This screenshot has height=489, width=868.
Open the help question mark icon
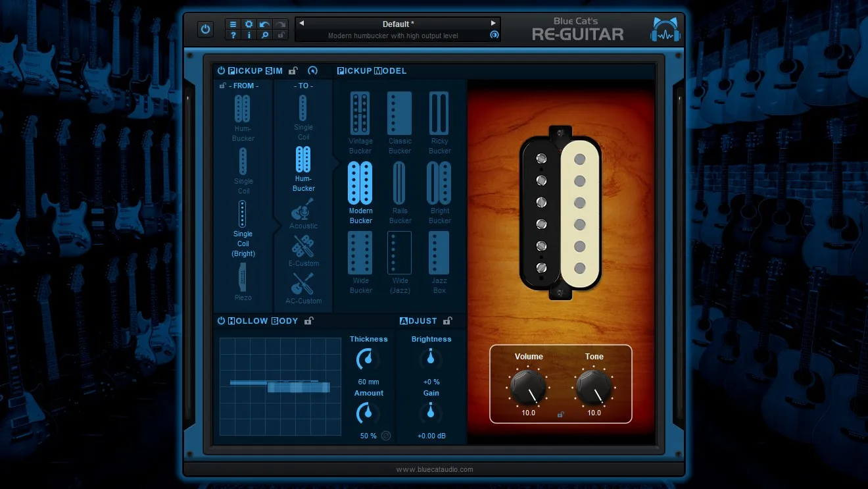[233, 35]
